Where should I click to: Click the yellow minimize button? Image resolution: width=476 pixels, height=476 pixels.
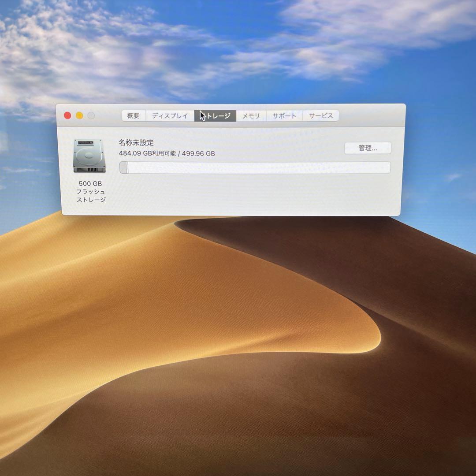[x=79, y=115]
